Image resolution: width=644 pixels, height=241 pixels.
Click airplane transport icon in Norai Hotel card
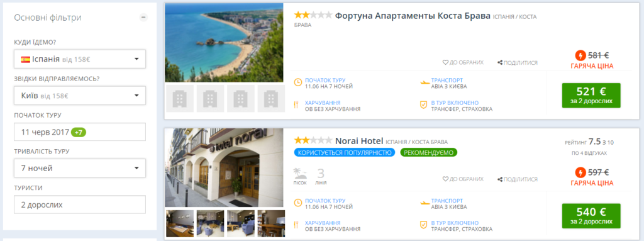(x=425, y=203)
